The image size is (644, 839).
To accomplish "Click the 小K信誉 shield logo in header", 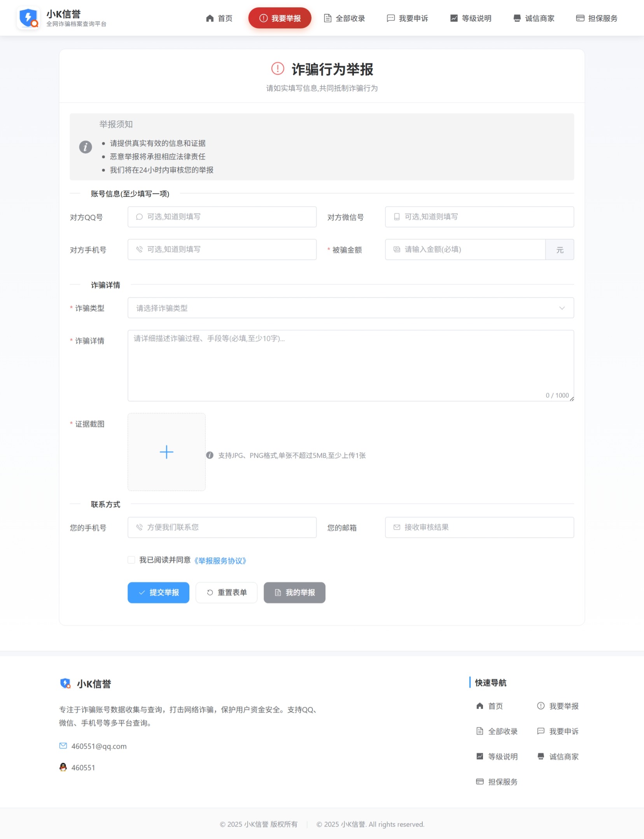I will [28, 18].
